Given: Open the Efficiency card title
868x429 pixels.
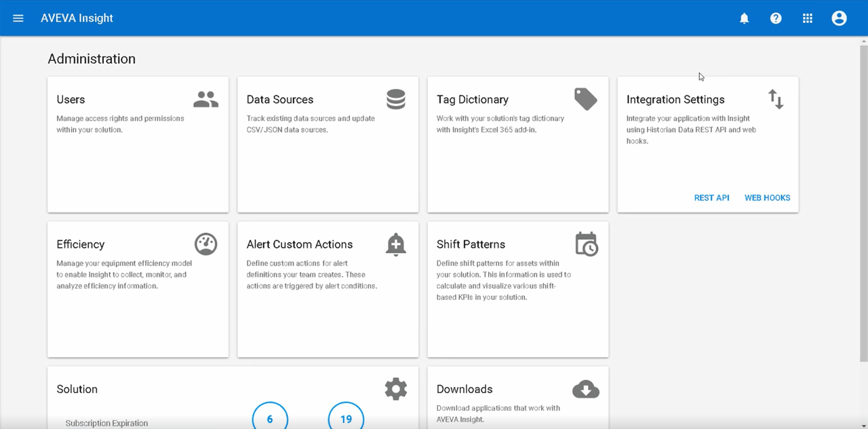Looking at the screenshot, I should (81, 244).
